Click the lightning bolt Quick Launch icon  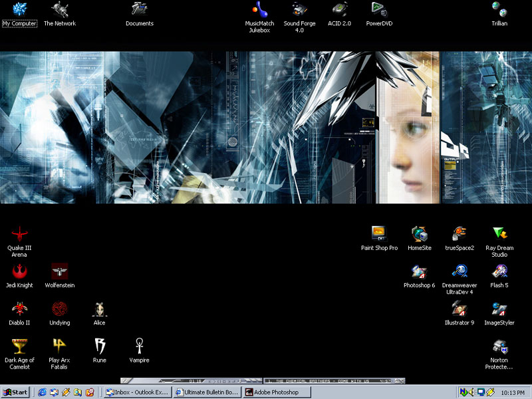click(66, 392)
